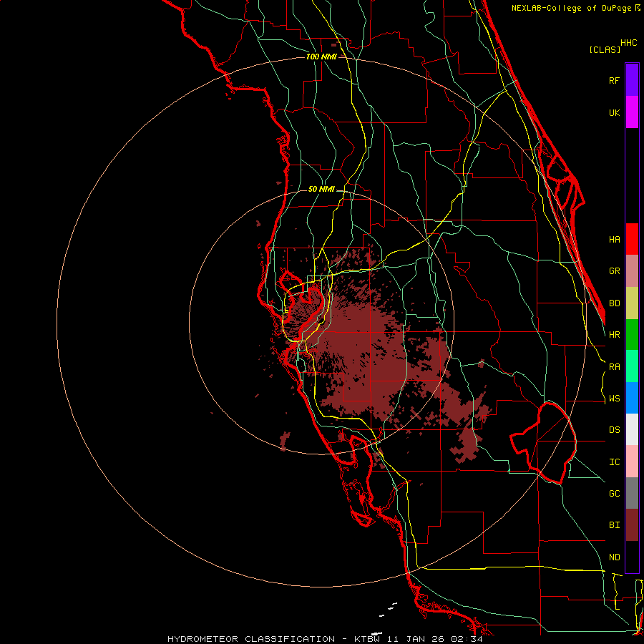This screenshot has height=644, width=644.
Task: Click the 11 JAN 26 date text
Action: pyautogui.click(x=414, y=639)
